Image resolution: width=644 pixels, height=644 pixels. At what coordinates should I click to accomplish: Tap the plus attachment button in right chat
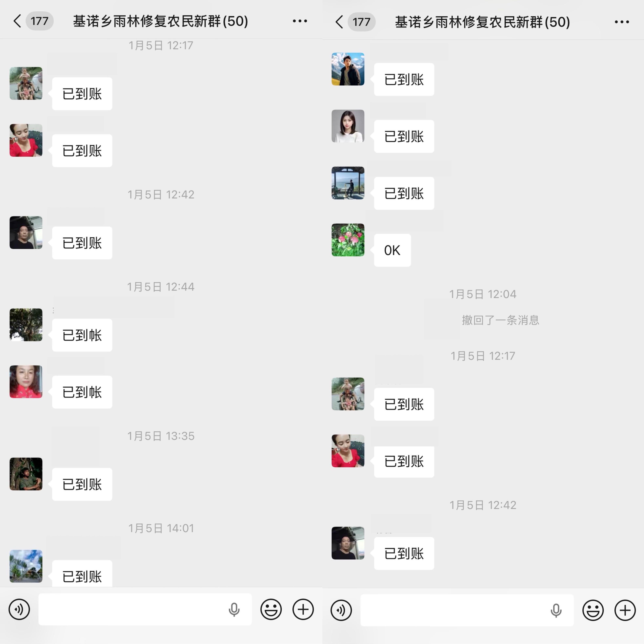pyautogui.click(x=625, y=610)
